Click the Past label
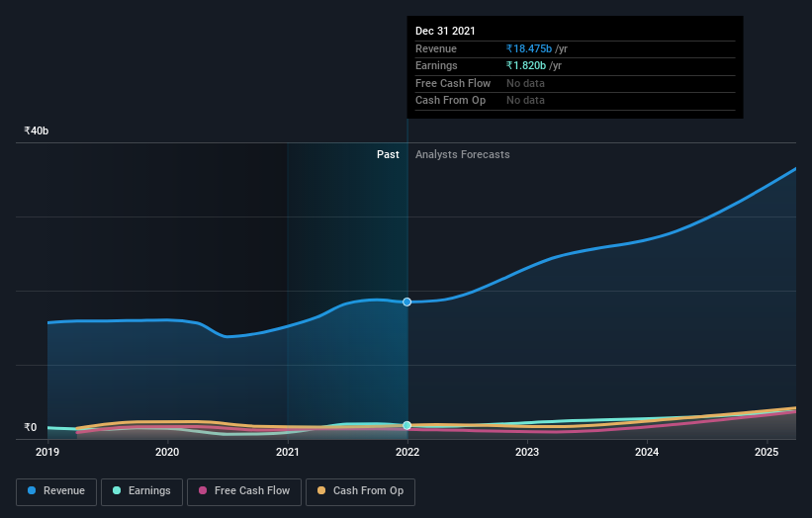 pyautogui.click(x=388, y=155)
